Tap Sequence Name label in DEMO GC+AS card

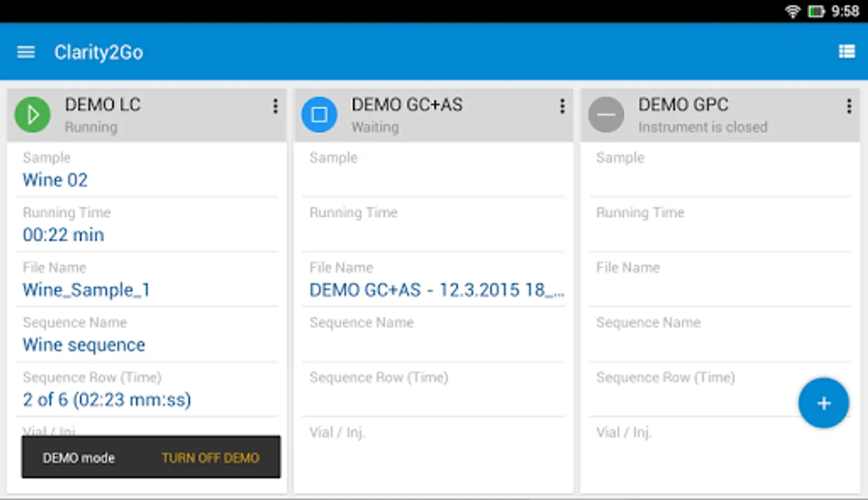point(361,323)
